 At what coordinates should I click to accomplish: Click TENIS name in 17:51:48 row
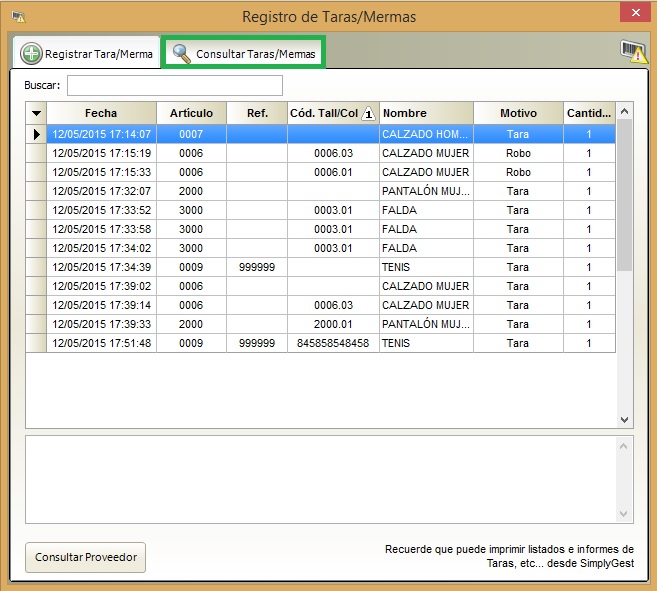tap(426, 343)
